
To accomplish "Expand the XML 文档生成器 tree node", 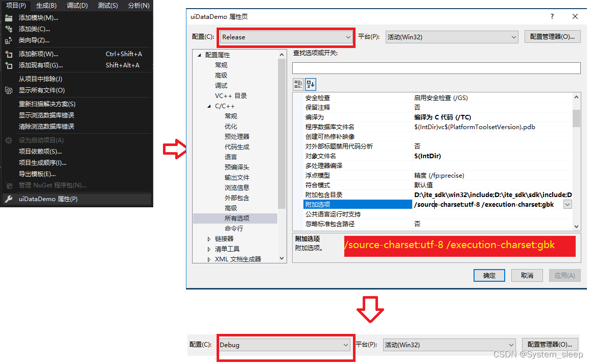I will click(x=209, y=259).
